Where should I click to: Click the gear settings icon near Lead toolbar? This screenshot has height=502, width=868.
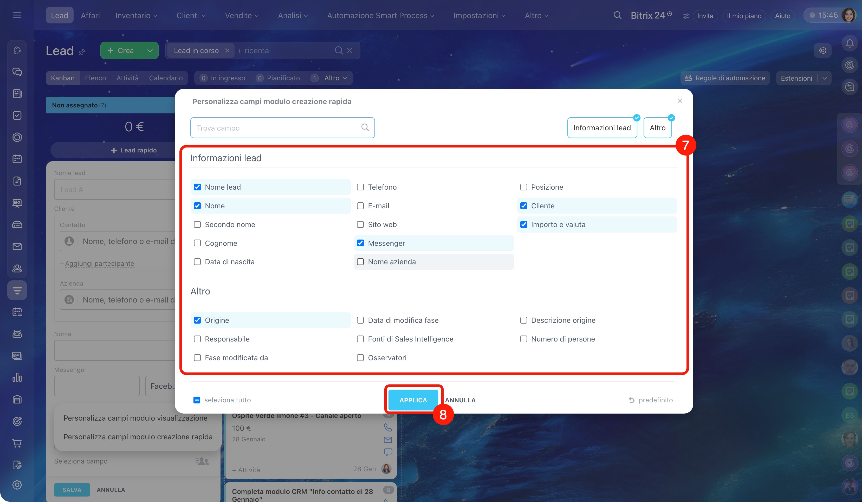click(x=822, y=51)
